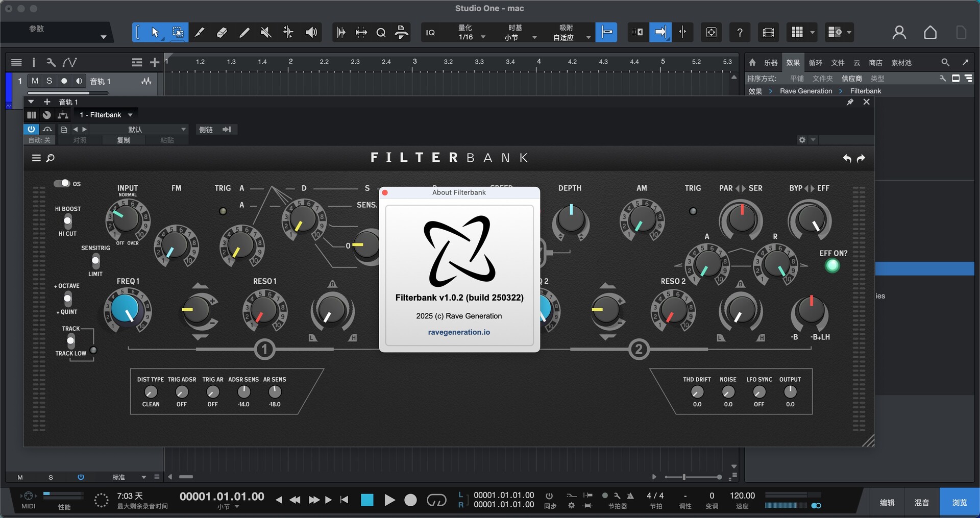Flip the OCTAVE / QUINT switch
Image resolution: width=980 pixels, height=518 pixels.
point(67,299)
